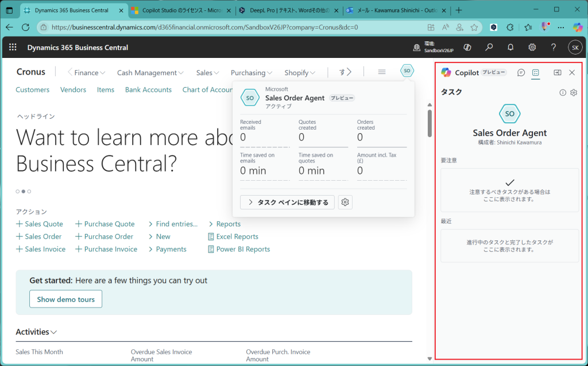
Task: Open the task settings gear in Copilot pane
Action: (x=574, y=92)
